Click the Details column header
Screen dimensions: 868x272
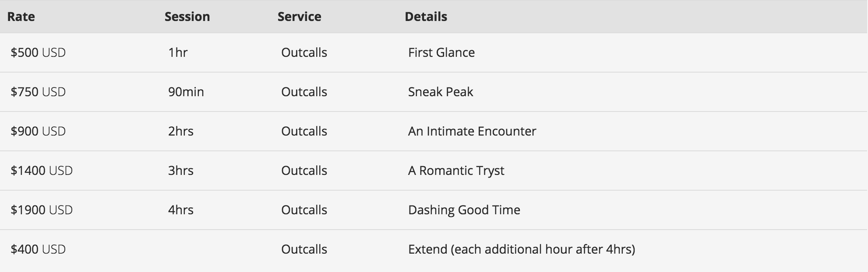(x=426, y=17)
